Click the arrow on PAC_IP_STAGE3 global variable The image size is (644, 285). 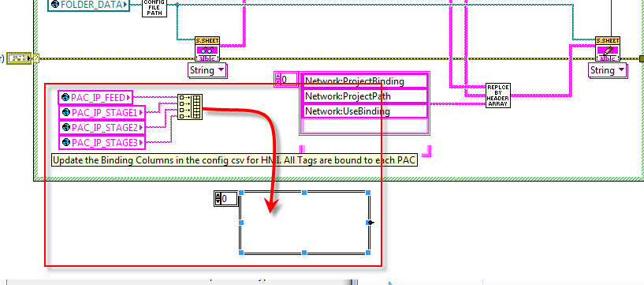tap(141, 143)
